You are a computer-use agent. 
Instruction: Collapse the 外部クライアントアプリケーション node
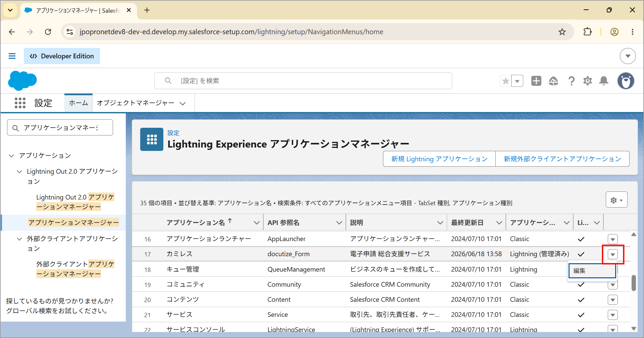tap(19, 239)
